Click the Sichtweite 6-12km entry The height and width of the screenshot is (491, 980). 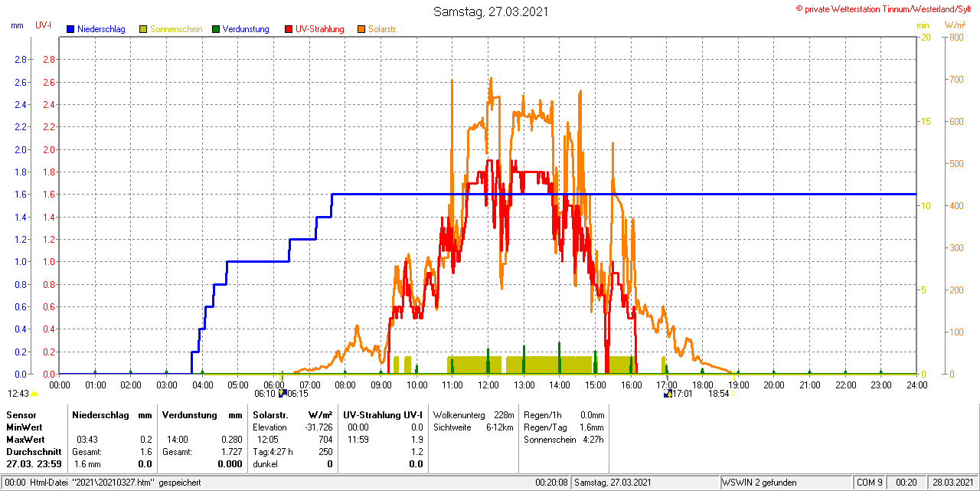pos(473,427)
